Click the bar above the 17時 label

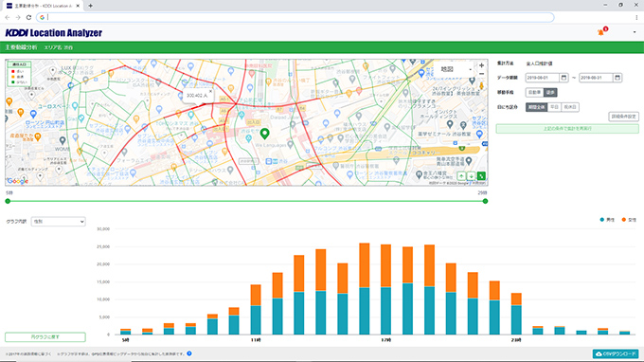pos(386,289)
